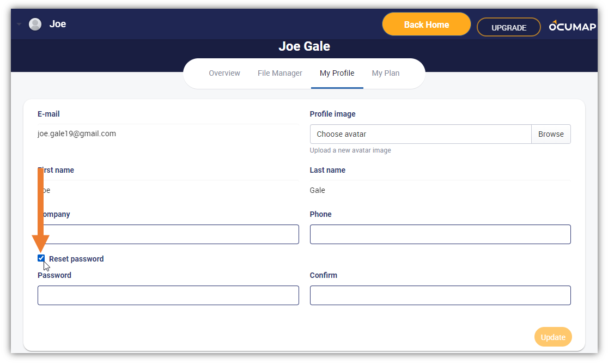This screenshot has width=608, height=364.
Task: Click the Update button
Action: 552,337
